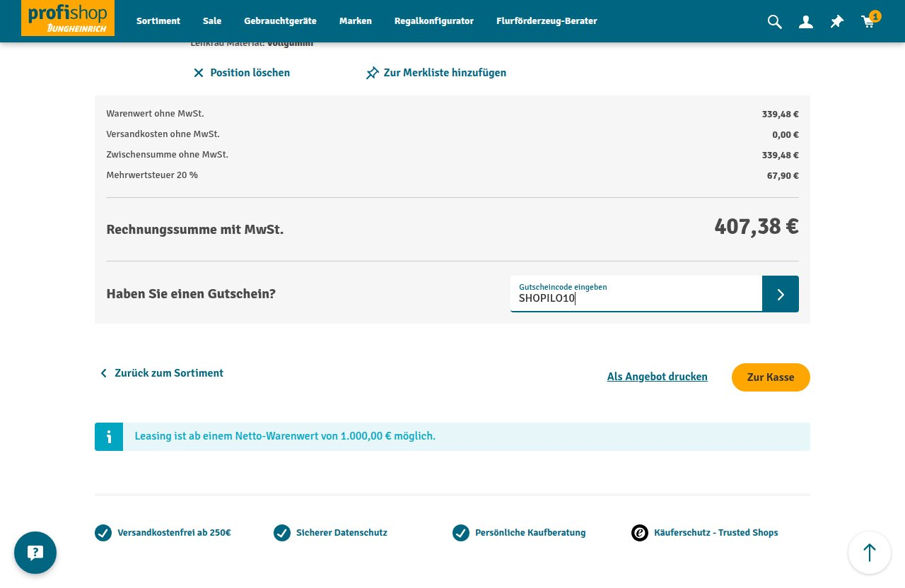The image size is (905, 588).
Task: Click the Versandkosten ohne MwSt. label
Action: [163, 134]
